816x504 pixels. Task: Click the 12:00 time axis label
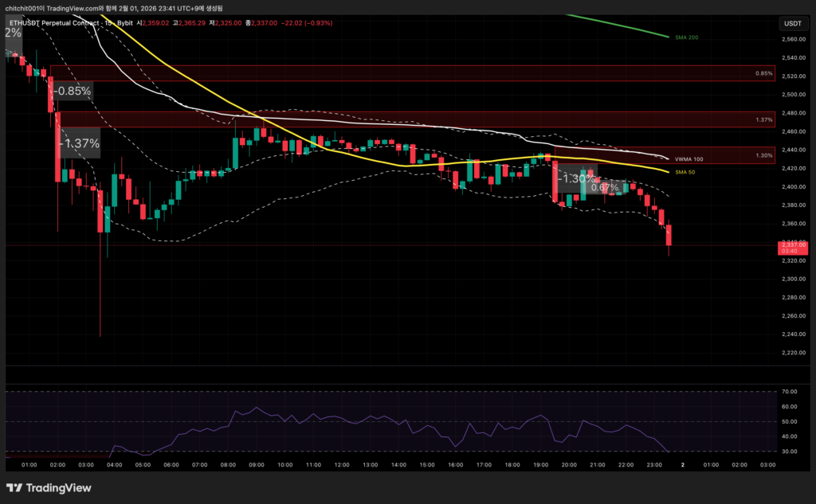(x=342, y=464)
